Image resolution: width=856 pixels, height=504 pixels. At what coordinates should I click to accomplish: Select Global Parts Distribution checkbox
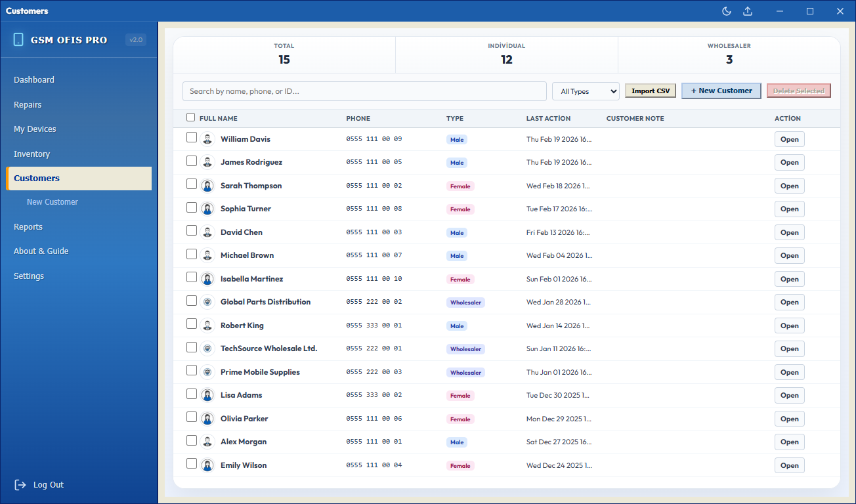click(192, 301)
